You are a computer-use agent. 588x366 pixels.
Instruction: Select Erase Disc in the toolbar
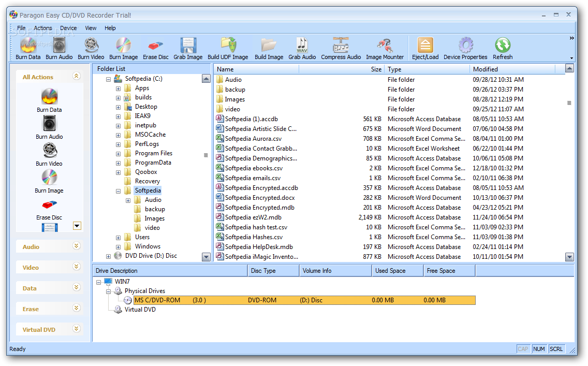pos(156,49)
